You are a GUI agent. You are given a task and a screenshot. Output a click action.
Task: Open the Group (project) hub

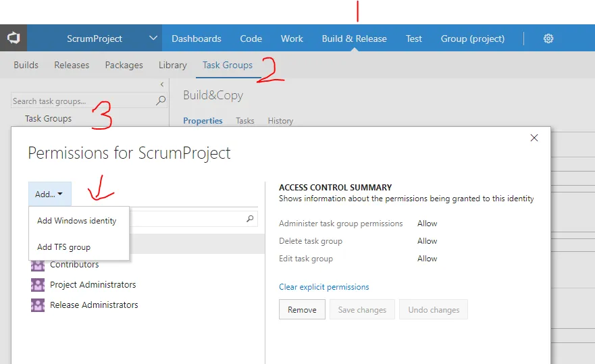tap(473, 38)
